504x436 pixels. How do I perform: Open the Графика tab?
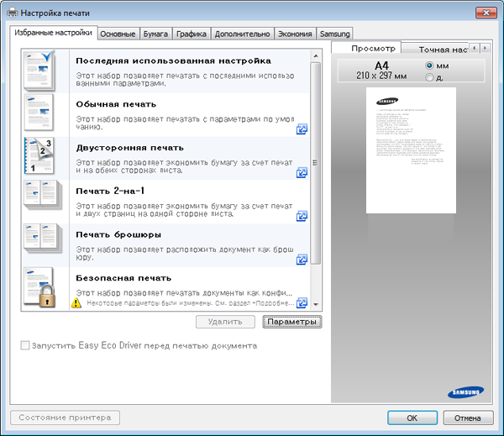(x=192, y=34)
